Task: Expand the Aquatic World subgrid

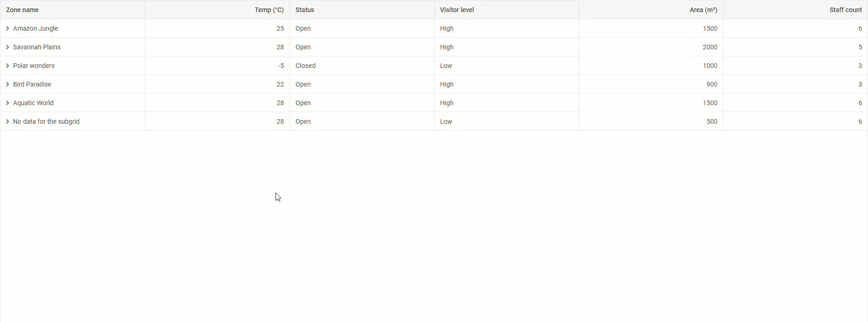Action: [x=7, y=103]
